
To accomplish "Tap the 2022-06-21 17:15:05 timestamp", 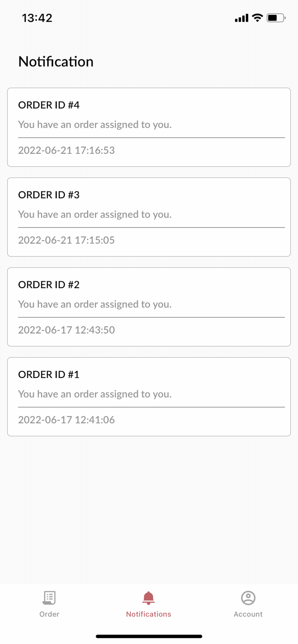I will 66,240.
